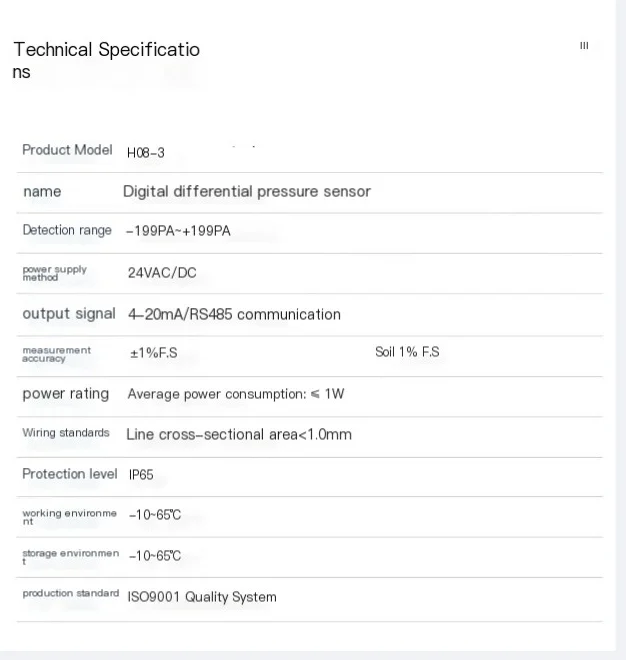Select the Average power consumption value
Viewport: 626px width, 660px height.
(x=235, y=394)
